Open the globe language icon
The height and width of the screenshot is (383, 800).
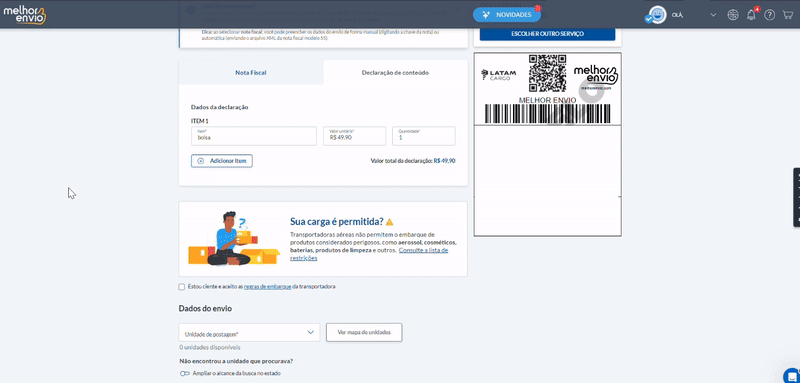tap(733, 15)
